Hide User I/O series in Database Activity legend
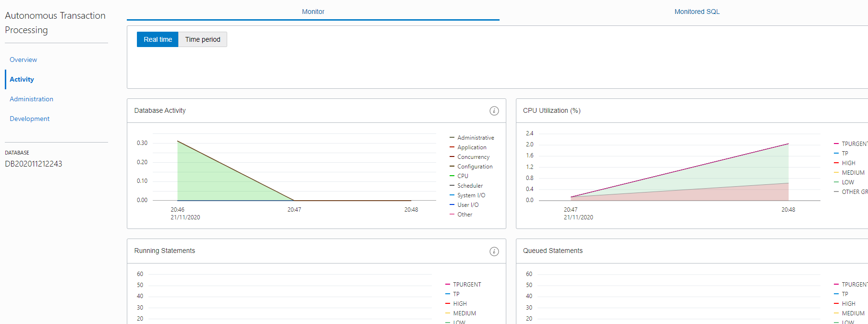This screenshot has height=324, width=868. [x=467, y=205]
